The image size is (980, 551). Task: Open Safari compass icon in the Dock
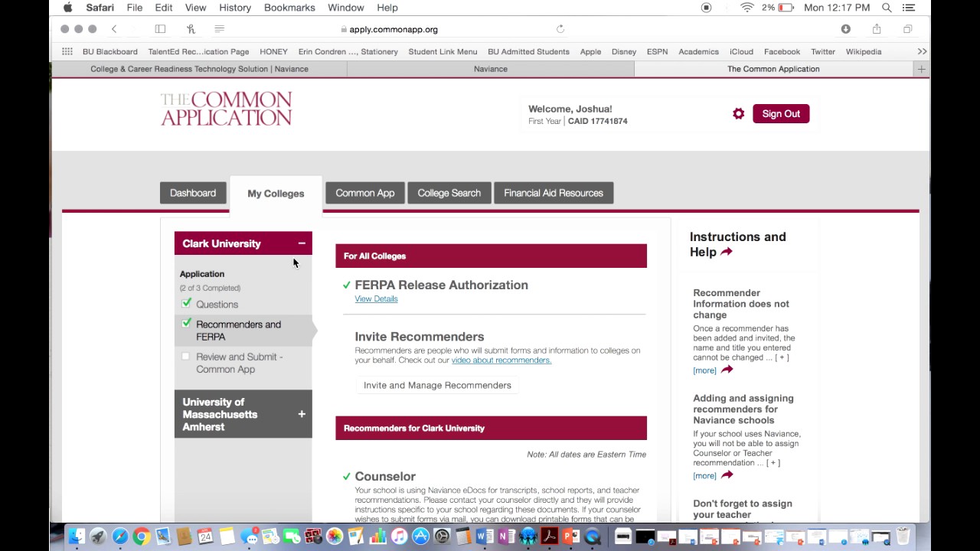(119, 536)
